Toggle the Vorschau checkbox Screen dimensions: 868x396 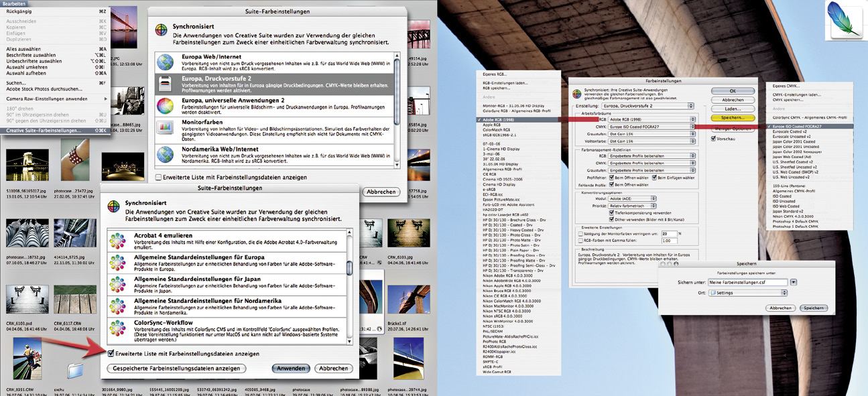tap(713, 139)
